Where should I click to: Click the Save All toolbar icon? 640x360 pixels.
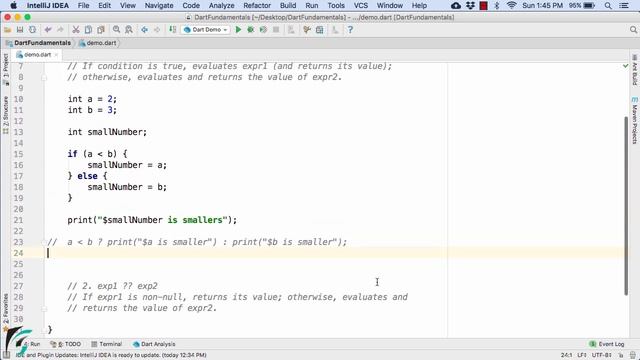click(x=20, y=30)
